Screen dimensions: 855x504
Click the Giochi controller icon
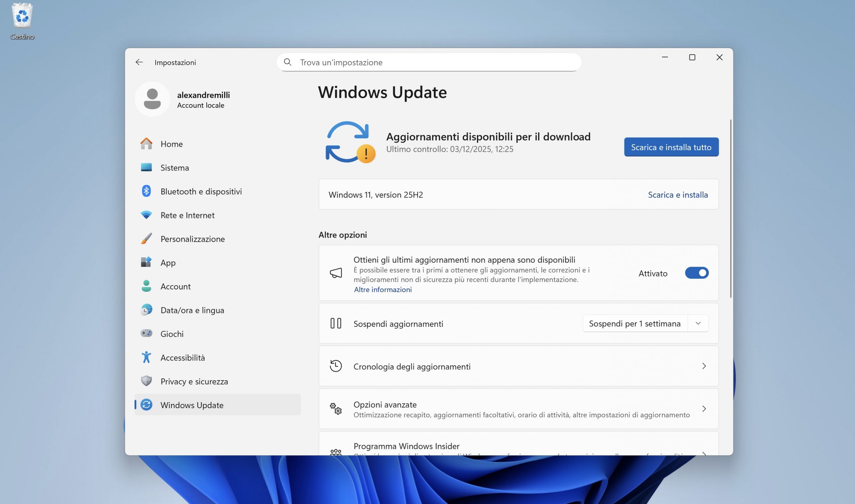click(x=146, y=333)
